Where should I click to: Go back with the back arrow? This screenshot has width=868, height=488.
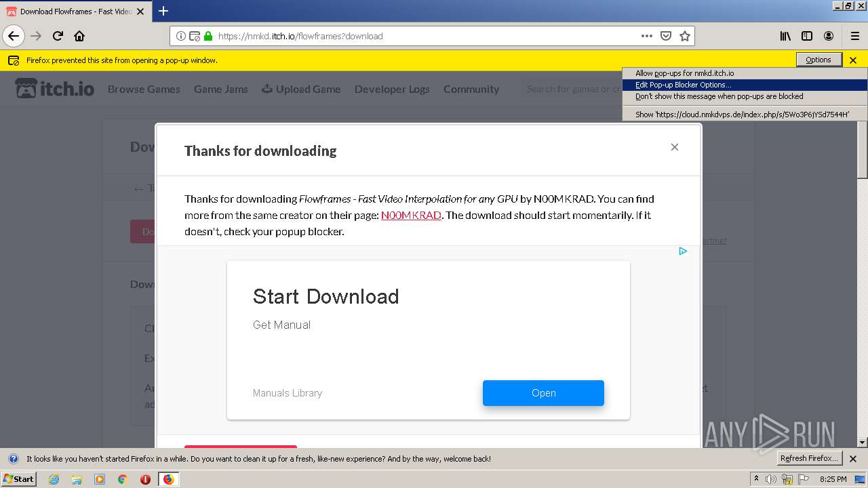(x=14, y=36)
